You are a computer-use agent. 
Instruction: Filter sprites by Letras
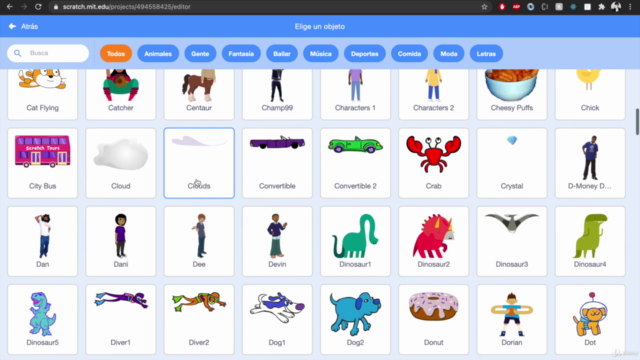[x=486, y=53]
